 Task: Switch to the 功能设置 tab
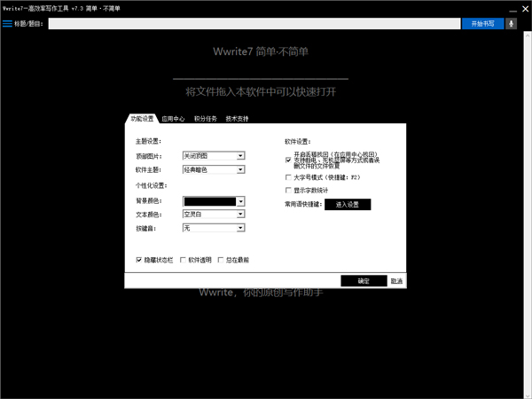coord(142,119)
